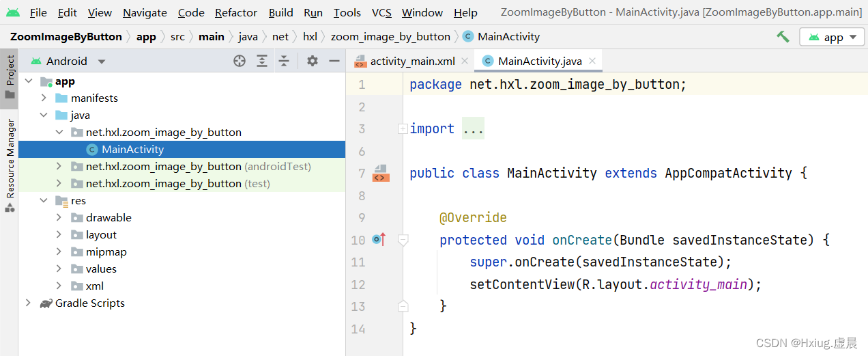Open the Navigate menu
868x356 pixels.
[x=145, y=12]
